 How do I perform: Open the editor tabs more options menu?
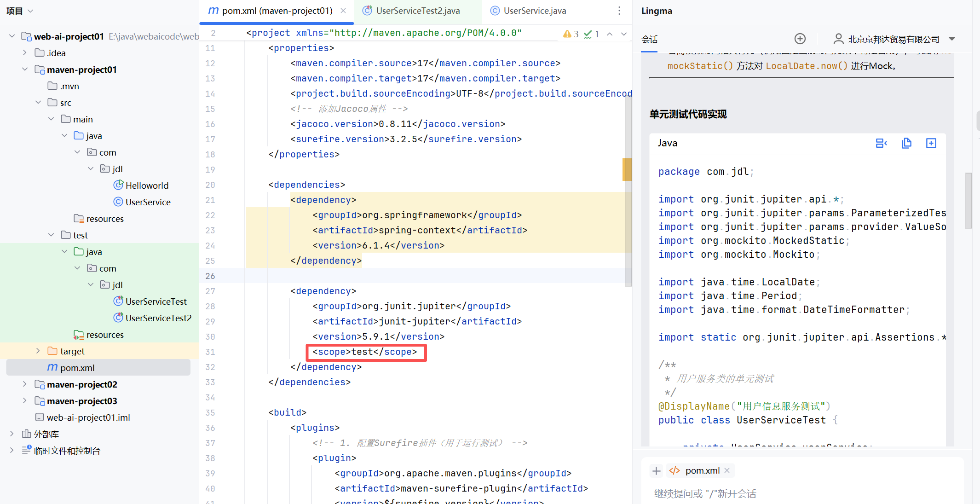click(619, 11)
